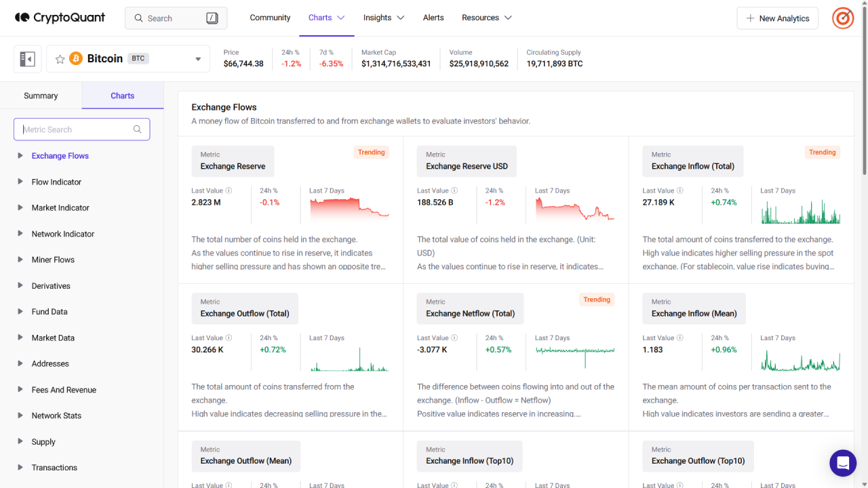Viewport: 868px width, 488px height.
Task: Collapse the sidebar with the panel toggle icon
Action: click(28, 59)
